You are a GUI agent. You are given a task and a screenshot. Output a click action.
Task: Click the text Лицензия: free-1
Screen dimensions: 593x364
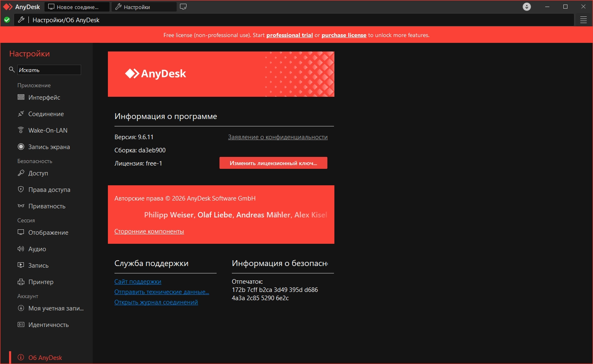138,163
